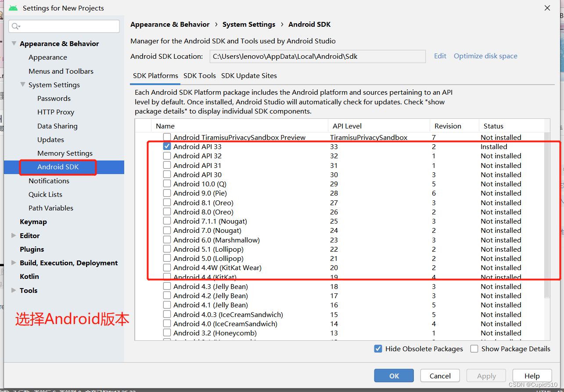Expand the Build, Execution, Deployment arrow
This screenshot has width=564, height=392.
point(14,263)
